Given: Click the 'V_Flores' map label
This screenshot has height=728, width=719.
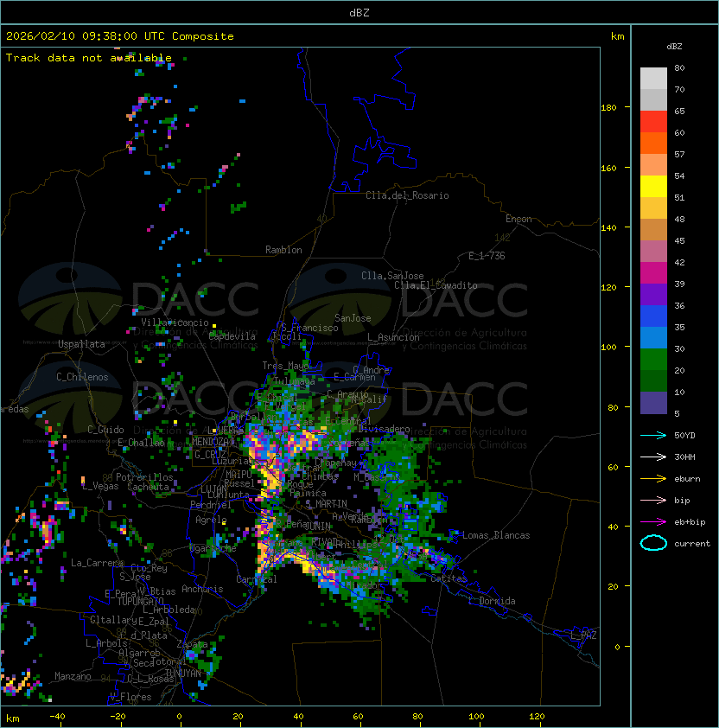Looking at the screenshot, I should click(130, 697).
